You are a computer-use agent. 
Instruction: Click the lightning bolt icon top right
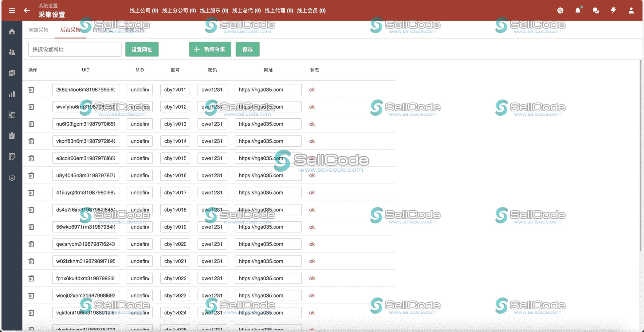click(x=613, y=10)
